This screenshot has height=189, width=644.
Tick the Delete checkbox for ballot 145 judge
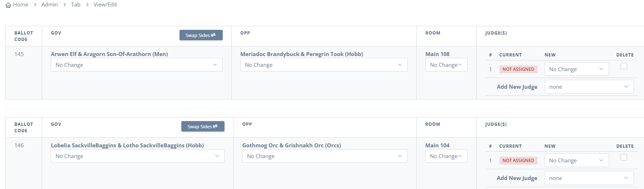624,66
